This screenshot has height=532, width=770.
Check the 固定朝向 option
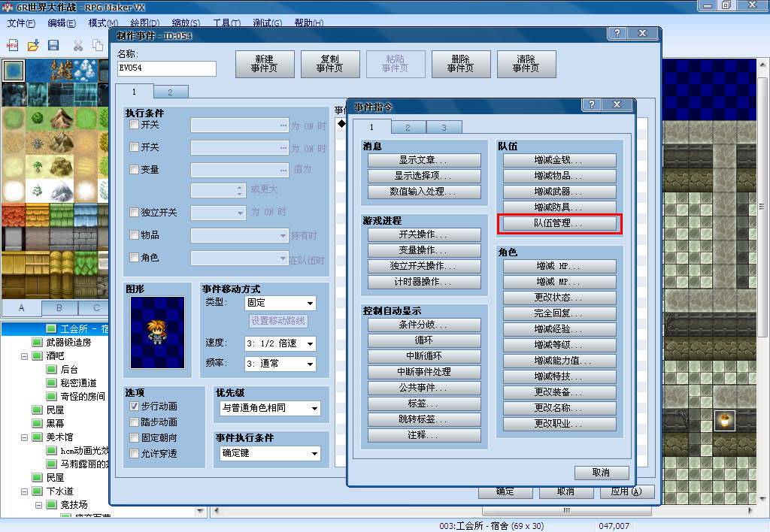point(134,438)
